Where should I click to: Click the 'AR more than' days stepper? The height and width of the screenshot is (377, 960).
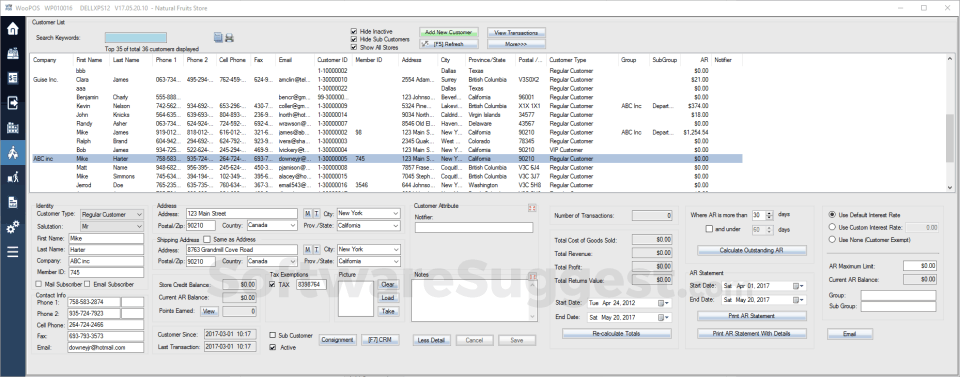point(770,215)
